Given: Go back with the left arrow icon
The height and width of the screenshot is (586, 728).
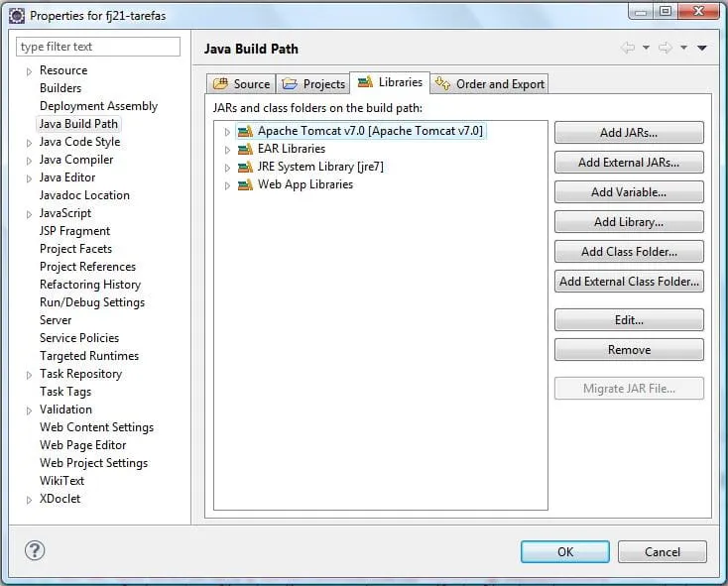Looking at the screenshot, I should click(x=628, y=48).
